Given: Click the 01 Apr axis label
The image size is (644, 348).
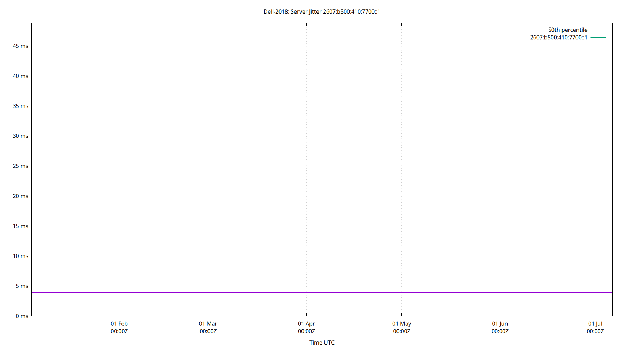Looking at the screenshot, I should click(307, 324).
